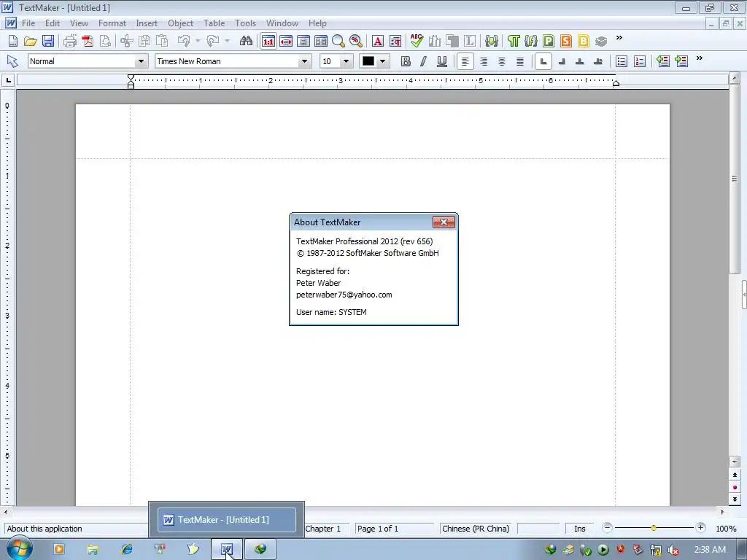Open the Table menu

[x=214, y=23]
